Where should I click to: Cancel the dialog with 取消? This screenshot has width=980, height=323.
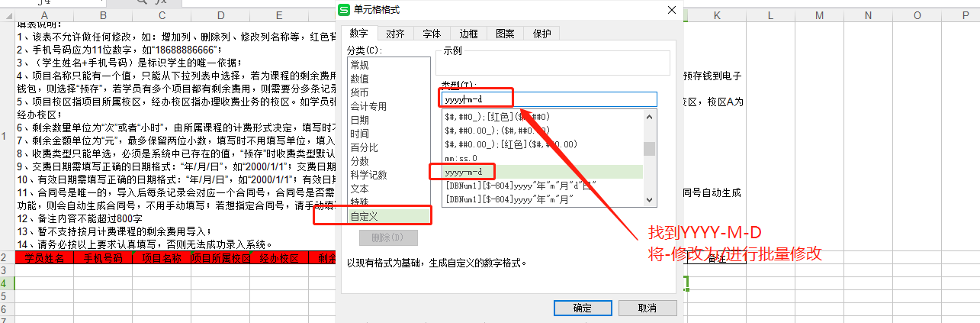pyautogui.click(x=647, y=308)
